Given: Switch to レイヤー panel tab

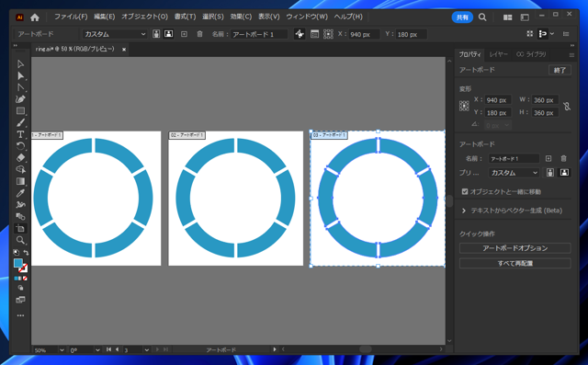Looking at the screenshot, I should coord(499,54).
